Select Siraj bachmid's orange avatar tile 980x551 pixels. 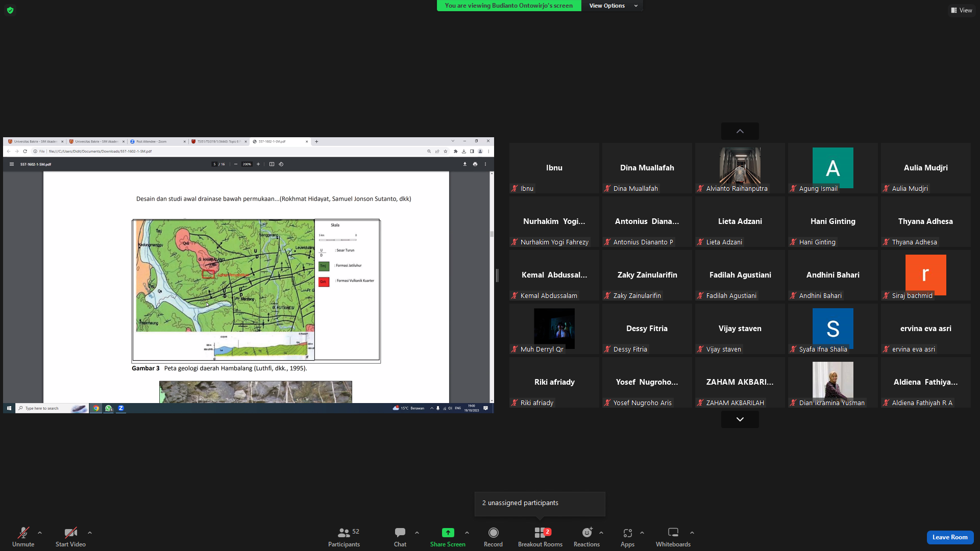pos(926,275)
